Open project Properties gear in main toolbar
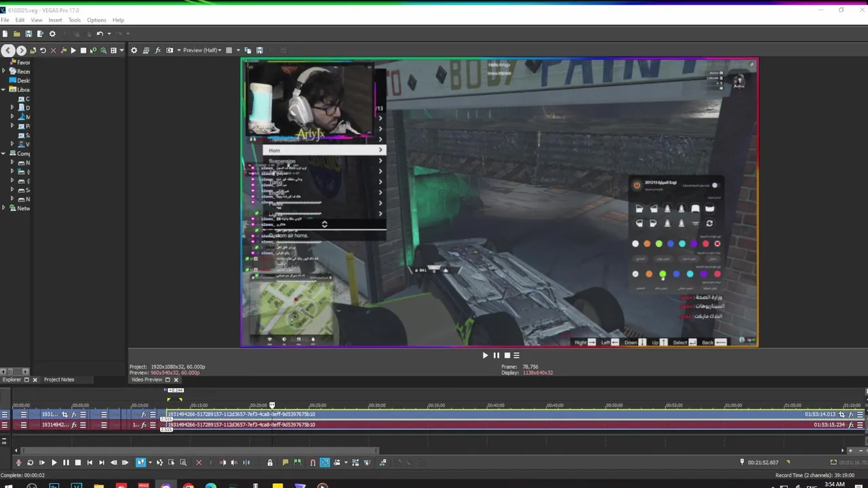Viewport: 868px width, 488px height. [x=52, y=34]
